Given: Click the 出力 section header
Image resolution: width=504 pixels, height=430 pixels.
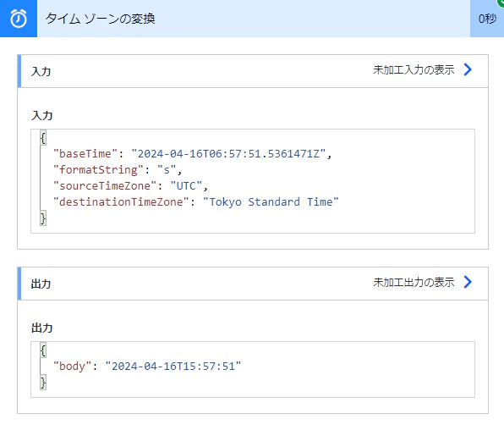Looking at the screenshot, I should pos(253,284).
